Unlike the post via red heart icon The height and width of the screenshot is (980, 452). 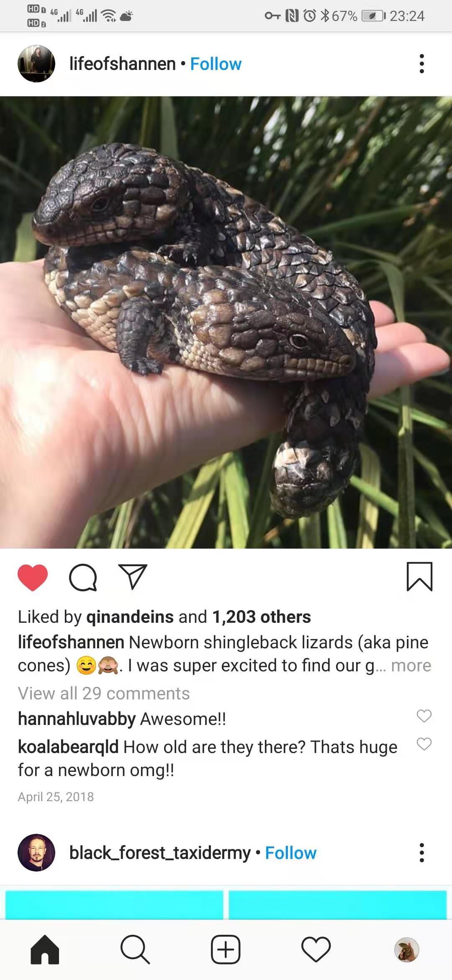point(33,578)
